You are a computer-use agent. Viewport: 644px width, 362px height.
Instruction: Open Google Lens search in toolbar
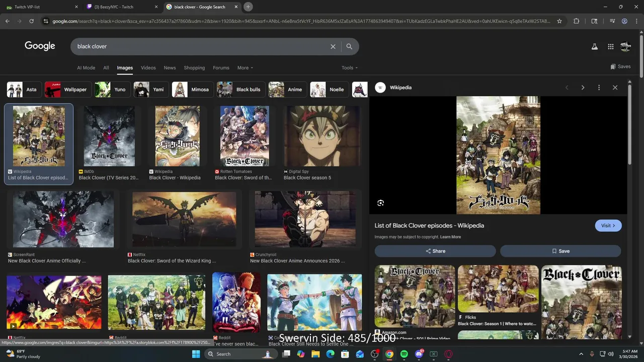[x=594, y=21]
